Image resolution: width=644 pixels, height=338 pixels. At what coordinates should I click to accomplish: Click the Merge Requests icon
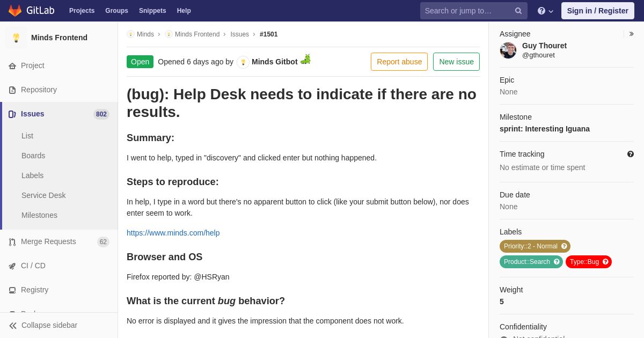[x=12, y=242]
